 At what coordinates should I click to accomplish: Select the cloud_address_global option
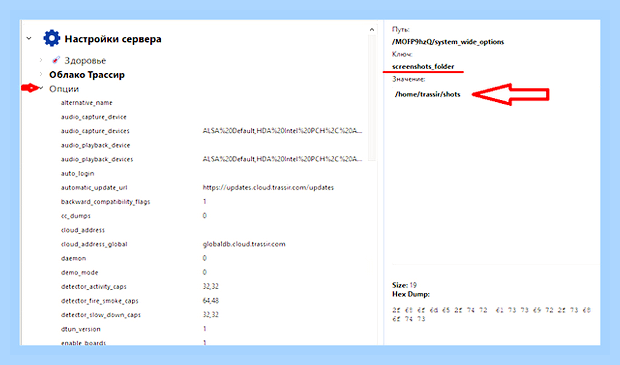click(94, 244)
